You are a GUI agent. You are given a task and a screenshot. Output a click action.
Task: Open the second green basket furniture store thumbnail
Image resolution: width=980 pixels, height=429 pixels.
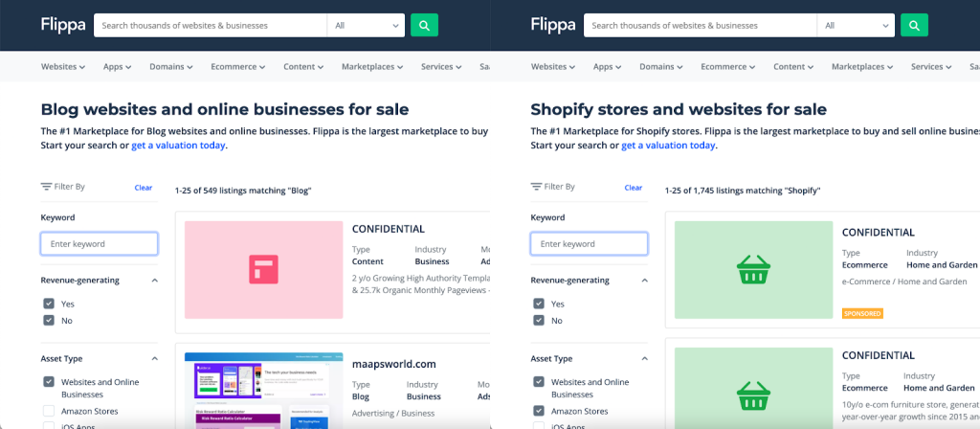754,388
